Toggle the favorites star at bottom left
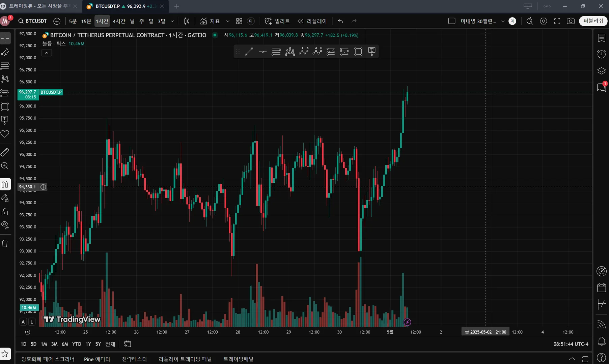 click(5, 354)
